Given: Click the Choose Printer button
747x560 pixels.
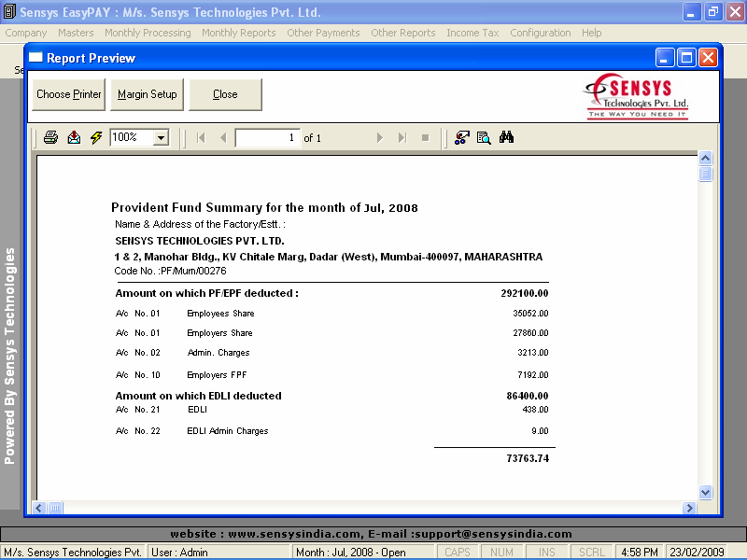Looking at the screenshot, I should click(68, 95).
